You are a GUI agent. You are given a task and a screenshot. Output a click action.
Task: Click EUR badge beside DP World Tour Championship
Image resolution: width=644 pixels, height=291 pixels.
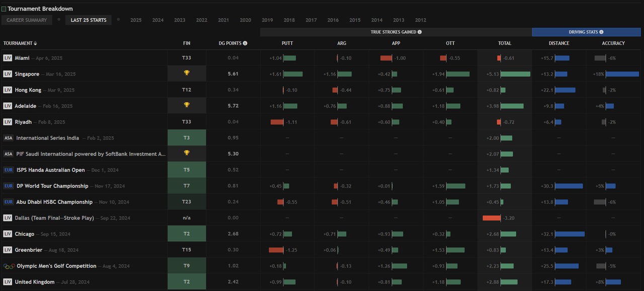[9, 186]
